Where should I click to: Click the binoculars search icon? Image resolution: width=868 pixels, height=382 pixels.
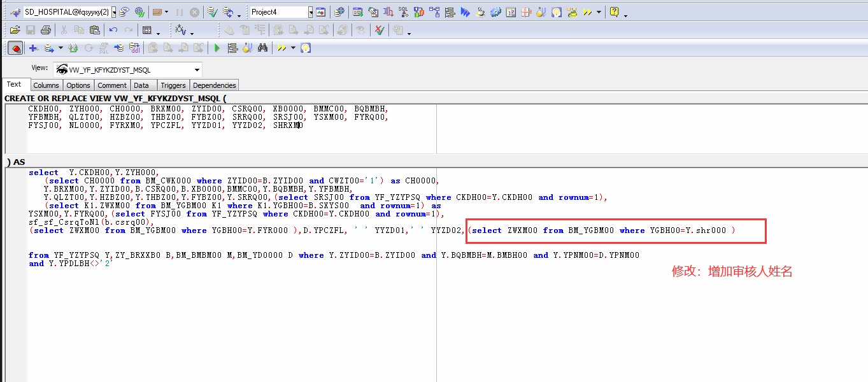pyautogui.click(x=262, y=48)
